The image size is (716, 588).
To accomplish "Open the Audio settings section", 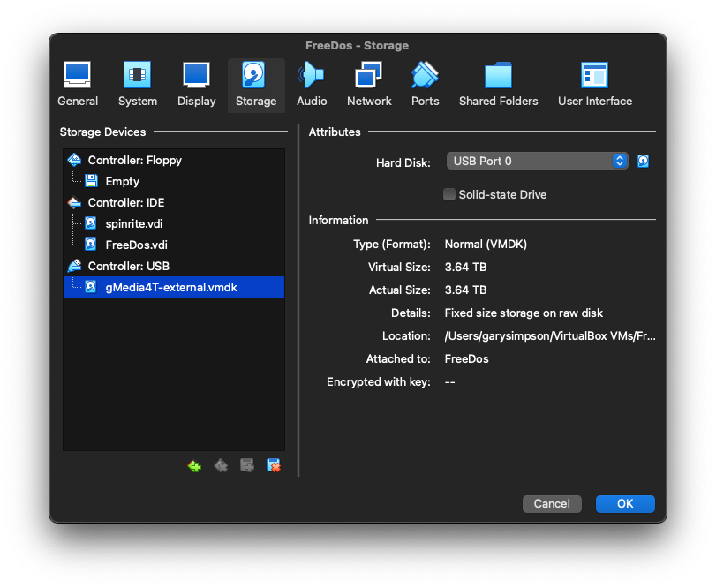I will [x=312, y=85].
